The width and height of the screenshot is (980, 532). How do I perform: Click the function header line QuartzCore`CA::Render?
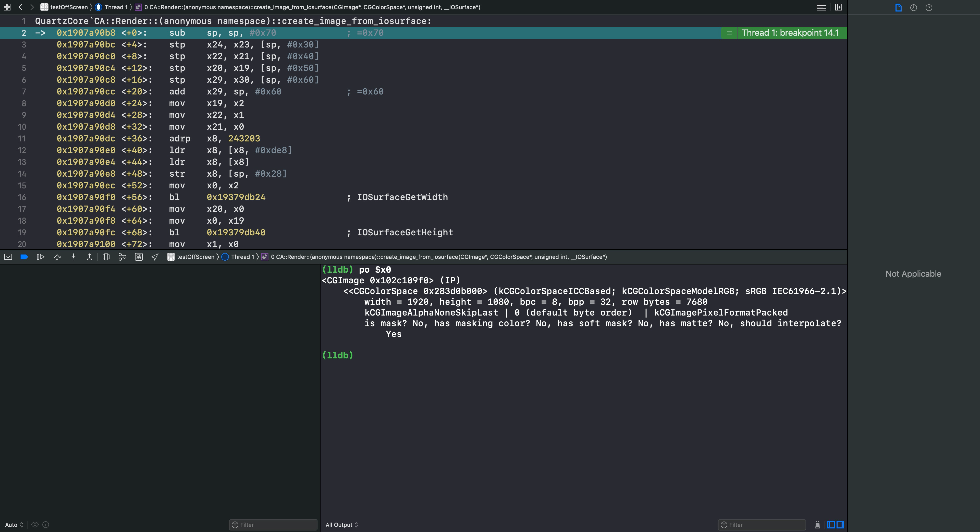coord(233,21)
